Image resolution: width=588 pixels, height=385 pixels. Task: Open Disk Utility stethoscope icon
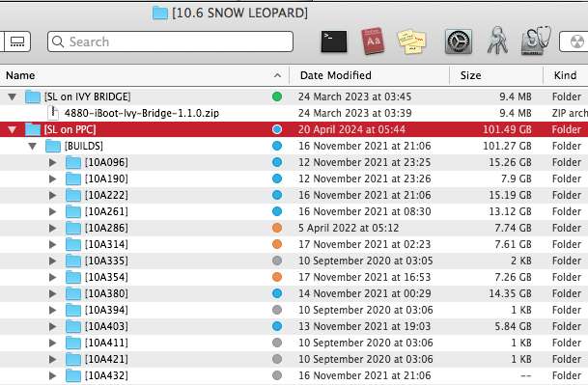[x=536, y=41]
